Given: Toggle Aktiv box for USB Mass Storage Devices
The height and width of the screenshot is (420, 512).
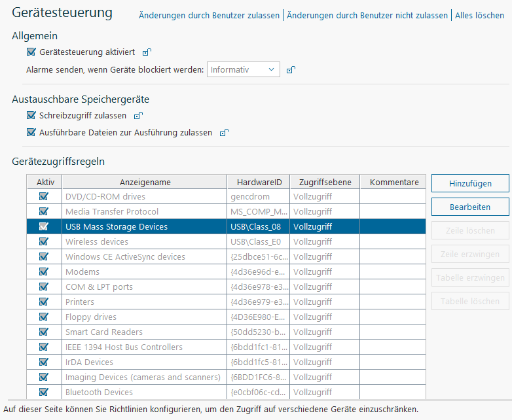Looking at the screenshot, I should [x=43, y=226].
